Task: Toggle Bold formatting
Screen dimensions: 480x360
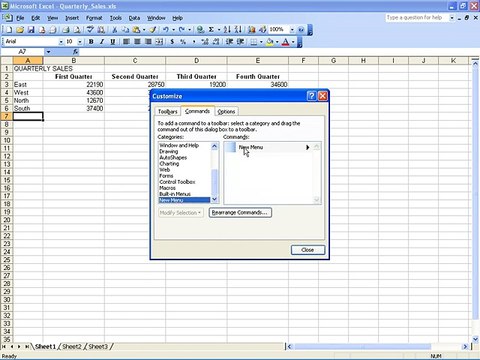Action: pyautogui.click(x=91, y=42)
